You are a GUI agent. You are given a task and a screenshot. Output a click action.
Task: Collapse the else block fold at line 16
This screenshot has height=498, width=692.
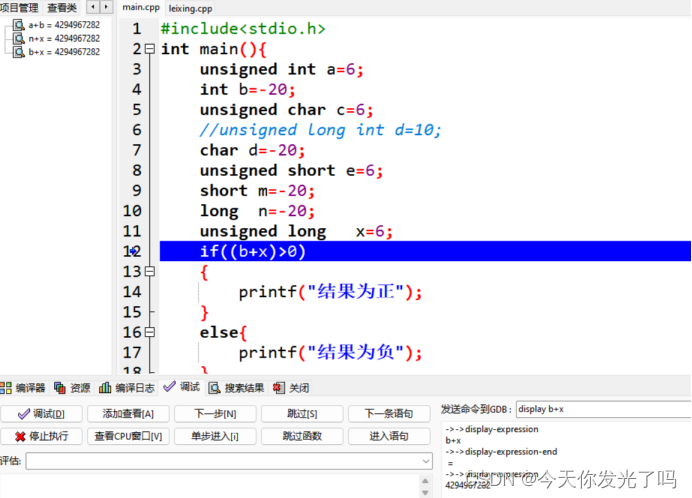point(150,332)
